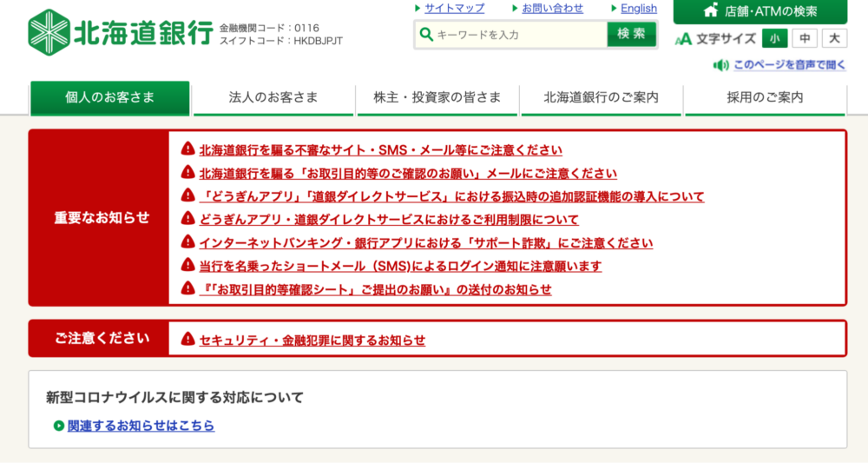The width and height of the screenshot is (868, 463).
Task: Open notice about 「サポート詐欺」にご注意ください
Action: click(426, 243)
